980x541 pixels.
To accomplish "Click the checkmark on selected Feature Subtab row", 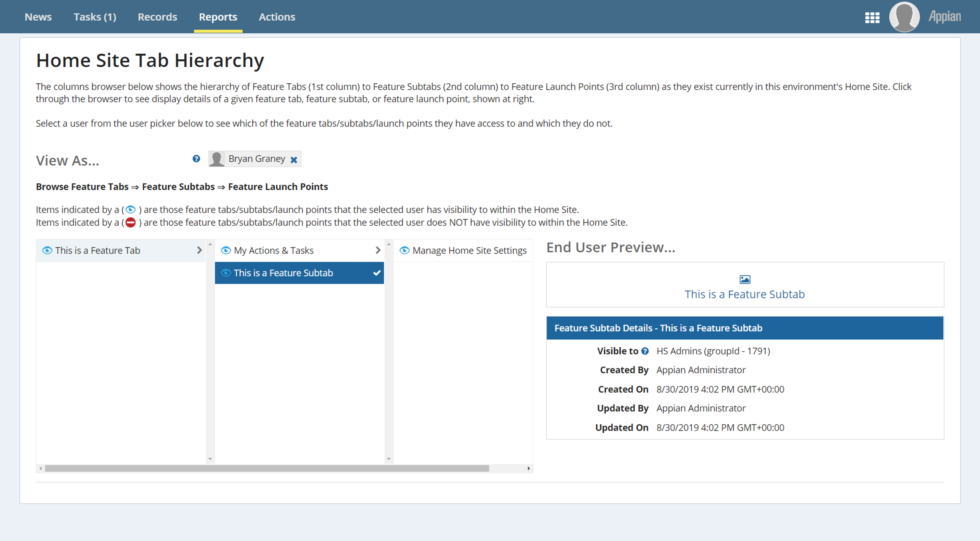I will [x=377, y=273].
